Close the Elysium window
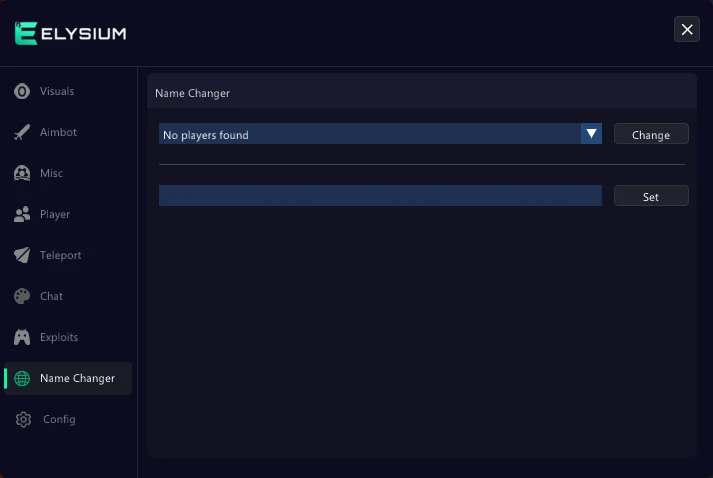The image size is (713, 478). click(x=687, y=29)
